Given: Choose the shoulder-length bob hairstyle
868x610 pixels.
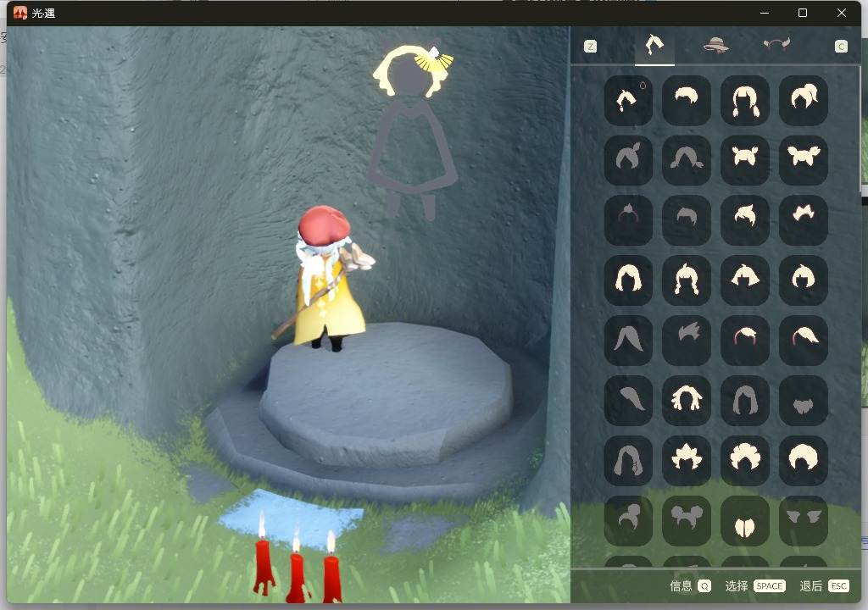Looking at the screenshot, I should coord(628,280).
